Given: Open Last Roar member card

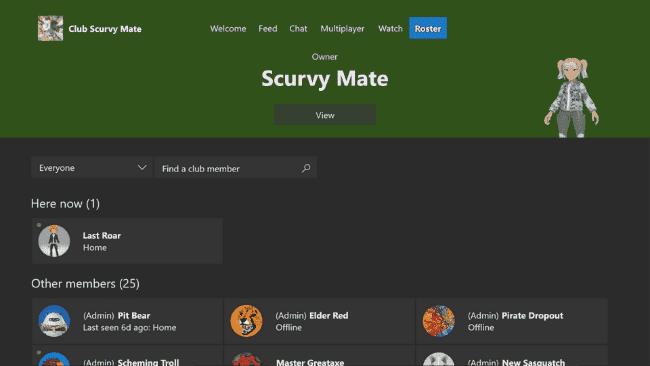Looking at the screenshot, I should (127, 241).
